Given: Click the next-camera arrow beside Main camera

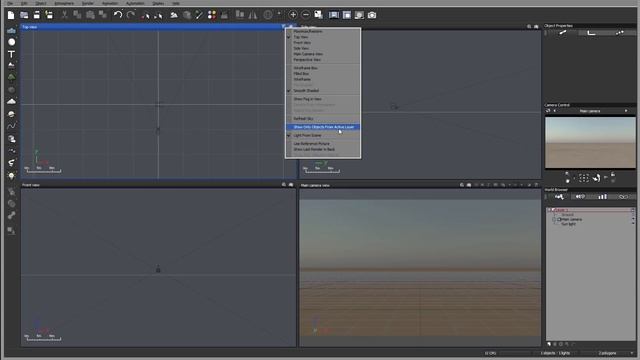Looking at the screenshot, I should coord(626,111).
